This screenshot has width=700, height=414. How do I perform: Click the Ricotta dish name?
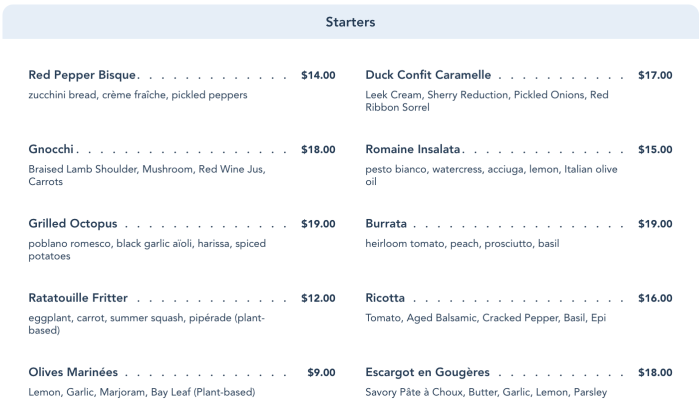pyautogui.click(x=385, y=298)
